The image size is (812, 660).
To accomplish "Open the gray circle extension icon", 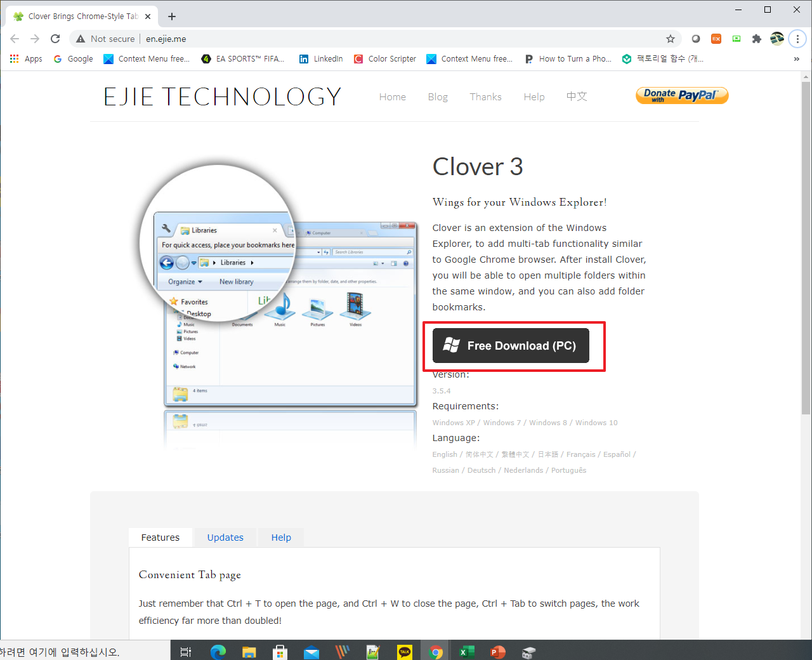I will [696, 39].
